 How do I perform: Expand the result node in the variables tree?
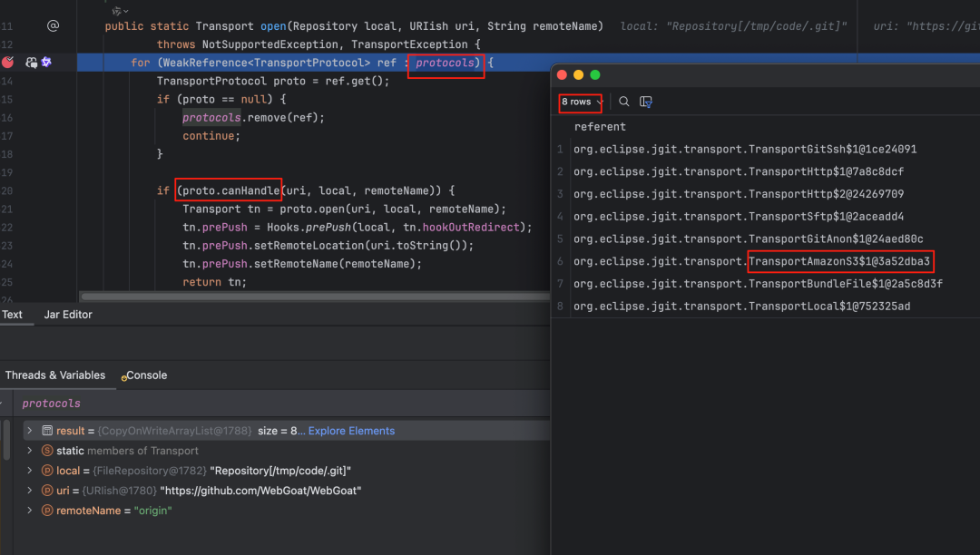tap(29, 430)
